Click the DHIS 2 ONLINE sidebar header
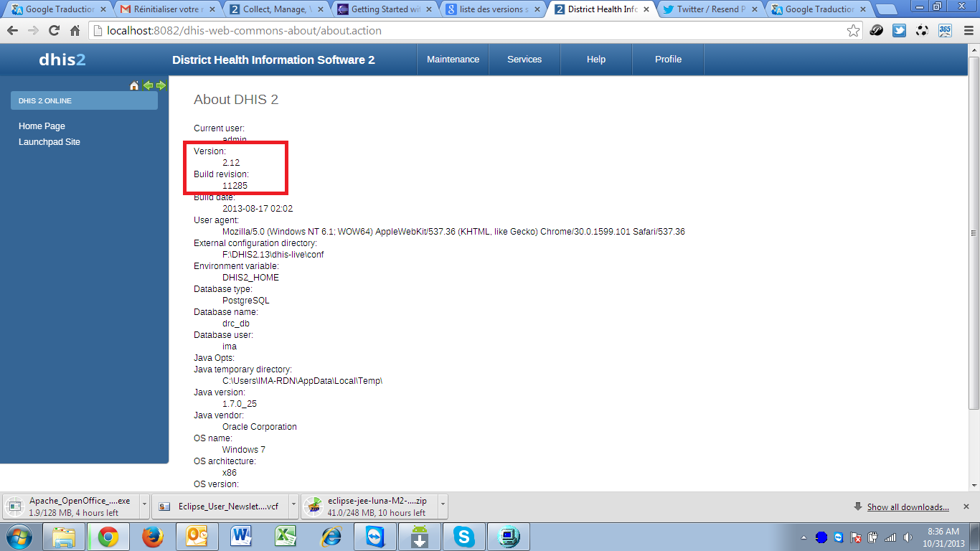 coord(84,100)
